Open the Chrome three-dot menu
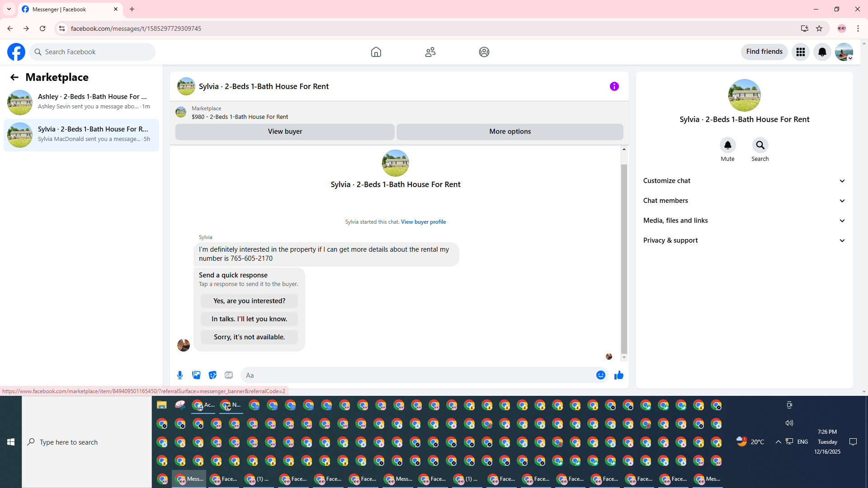Viewport: 868px width, 488px height. point(858,28)
